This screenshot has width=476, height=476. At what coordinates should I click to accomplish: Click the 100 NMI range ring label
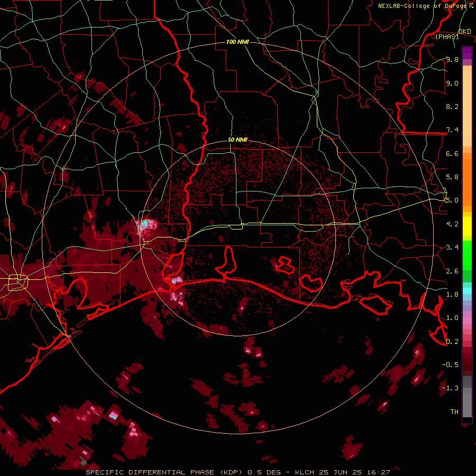click(237, 42)
